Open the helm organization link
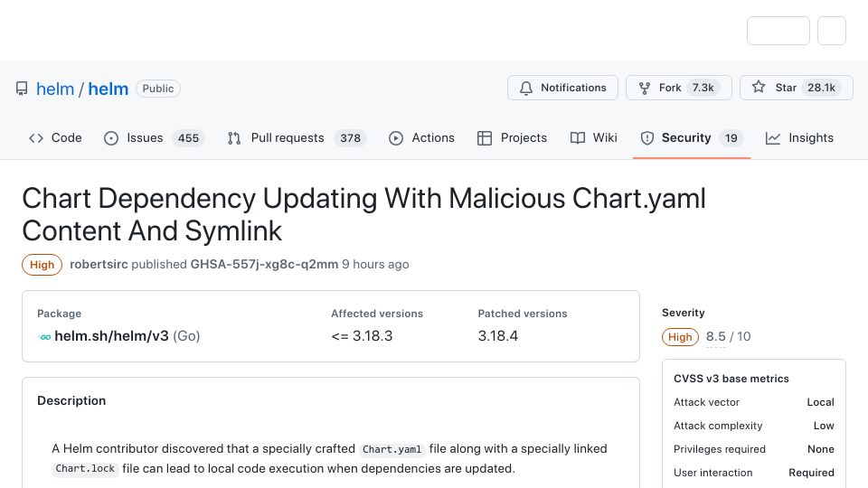This screenshot has height=488, width=868. coord(55,89)
